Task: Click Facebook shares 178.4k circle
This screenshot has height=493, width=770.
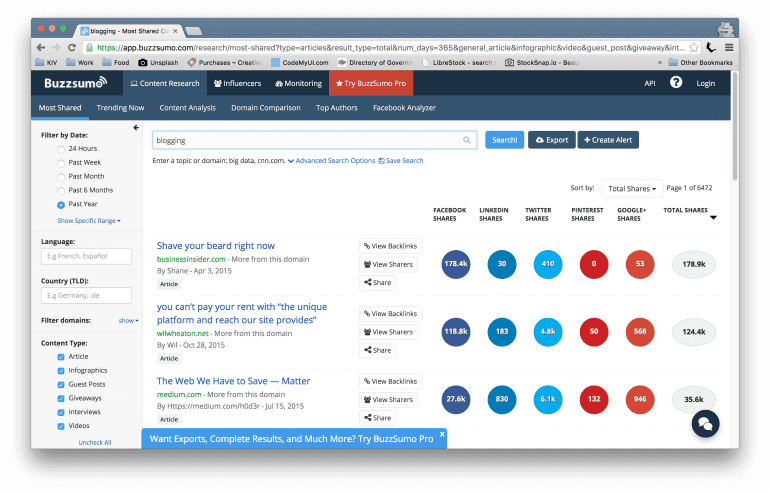Action: tap(456, 264)
